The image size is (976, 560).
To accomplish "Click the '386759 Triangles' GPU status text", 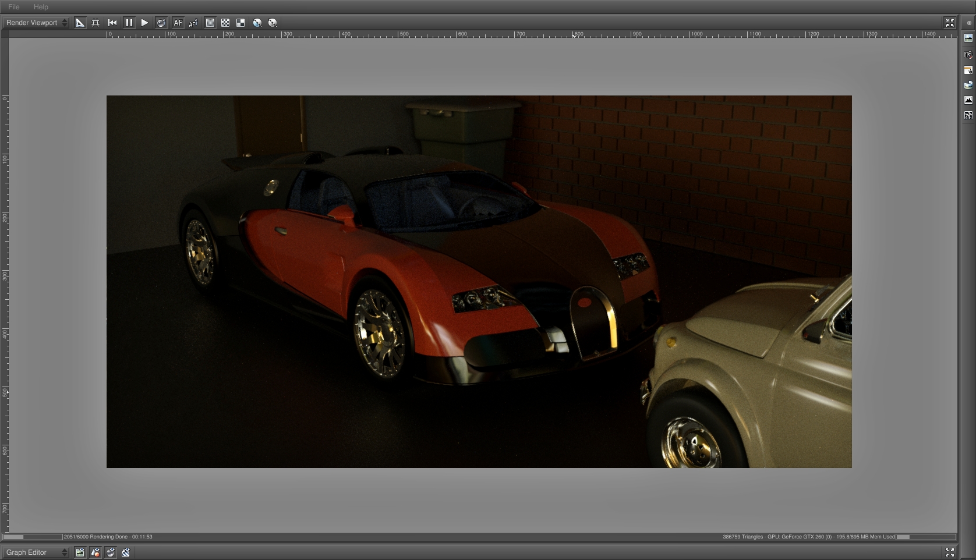I will click(808, 537).
